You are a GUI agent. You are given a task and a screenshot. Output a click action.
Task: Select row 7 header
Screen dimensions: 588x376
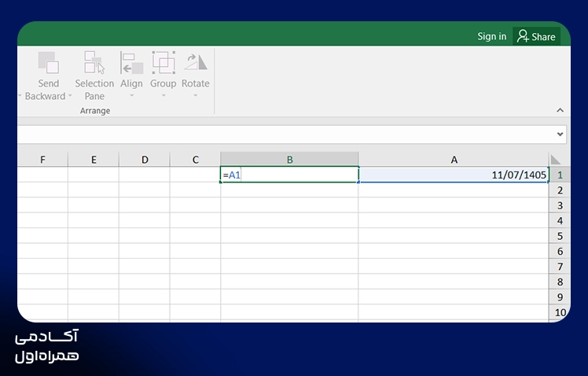(560, 267)
